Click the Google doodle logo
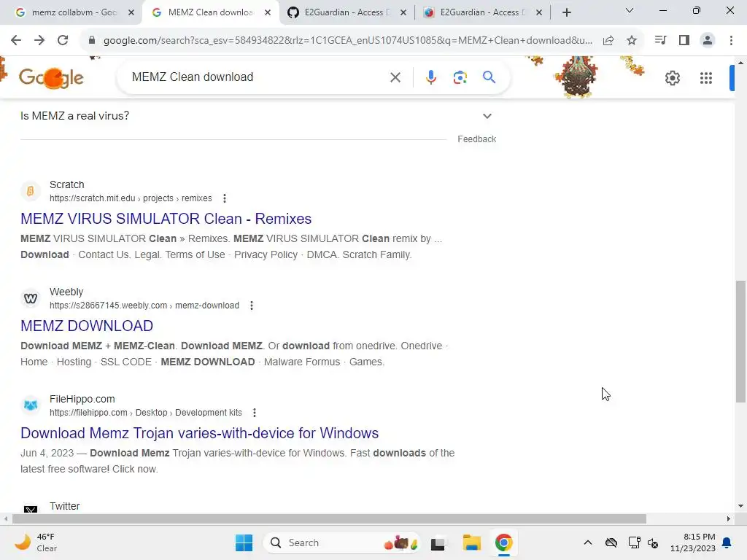 52,77
